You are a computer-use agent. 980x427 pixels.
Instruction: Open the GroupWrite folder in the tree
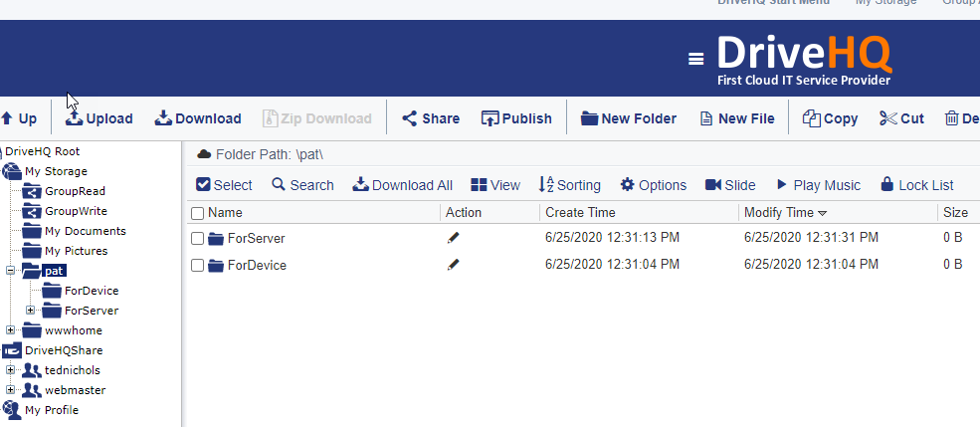pyautogui.click(x=76, y=211)
